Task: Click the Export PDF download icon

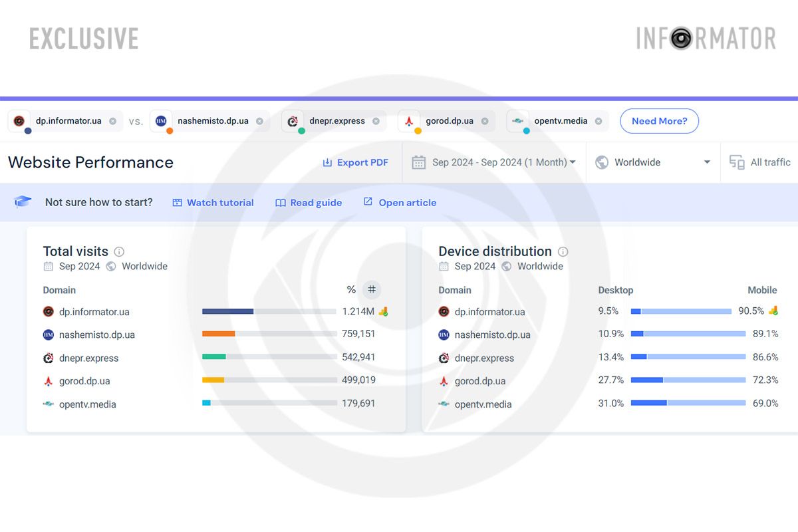Action: click(x=327, y=162)
